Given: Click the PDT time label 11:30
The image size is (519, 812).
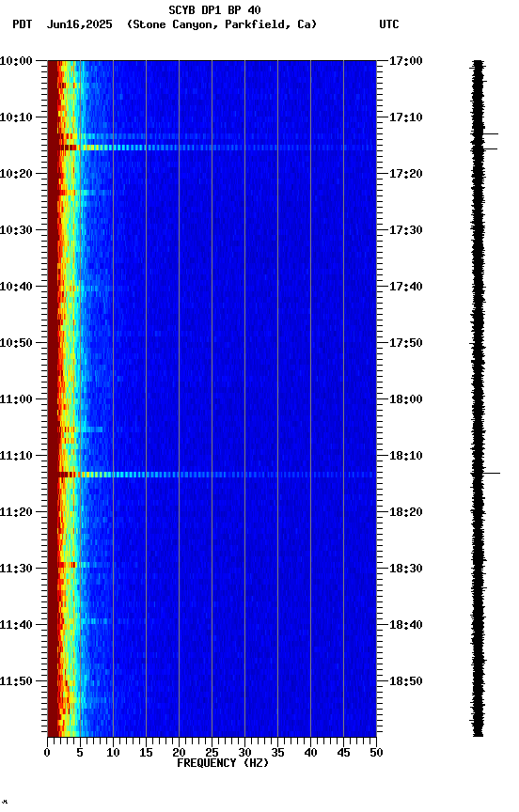Looking at the screenshot, I should (16, 570).
